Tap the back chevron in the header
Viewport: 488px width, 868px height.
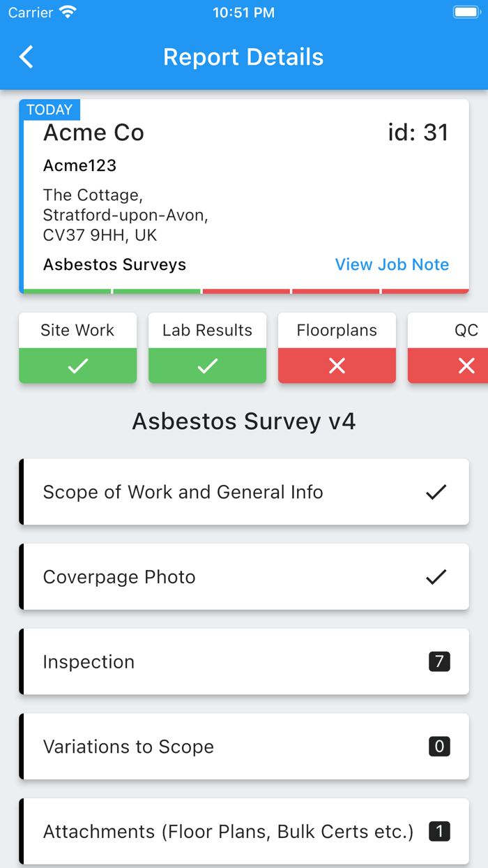(26, 57)
